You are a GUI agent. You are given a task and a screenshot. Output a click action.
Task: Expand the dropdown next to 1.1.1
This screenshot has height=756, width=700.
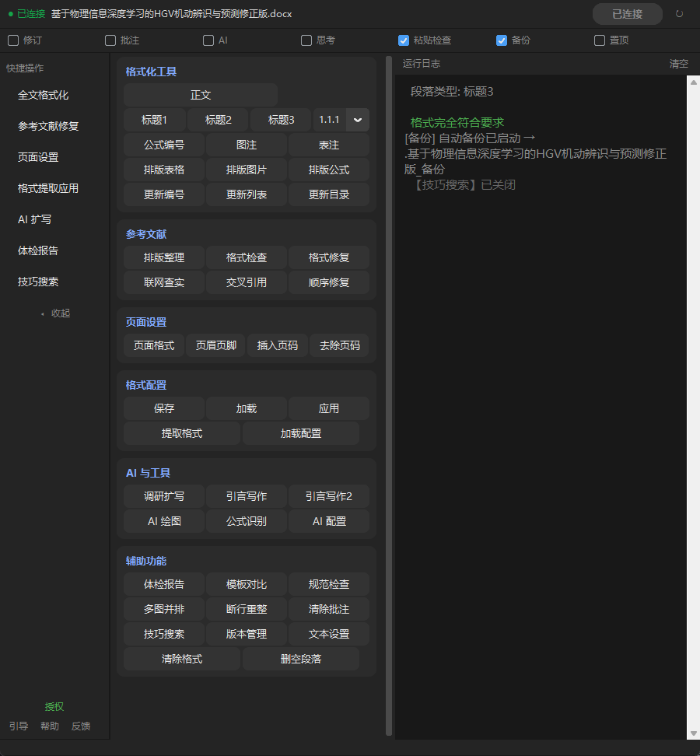coord(357,120)
